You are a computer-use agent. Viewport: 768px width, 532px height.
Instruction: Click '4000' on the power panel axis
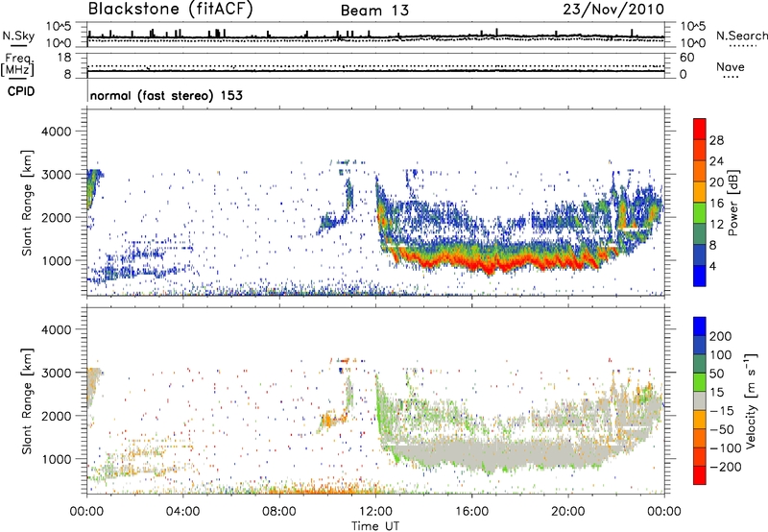[56, 132]
